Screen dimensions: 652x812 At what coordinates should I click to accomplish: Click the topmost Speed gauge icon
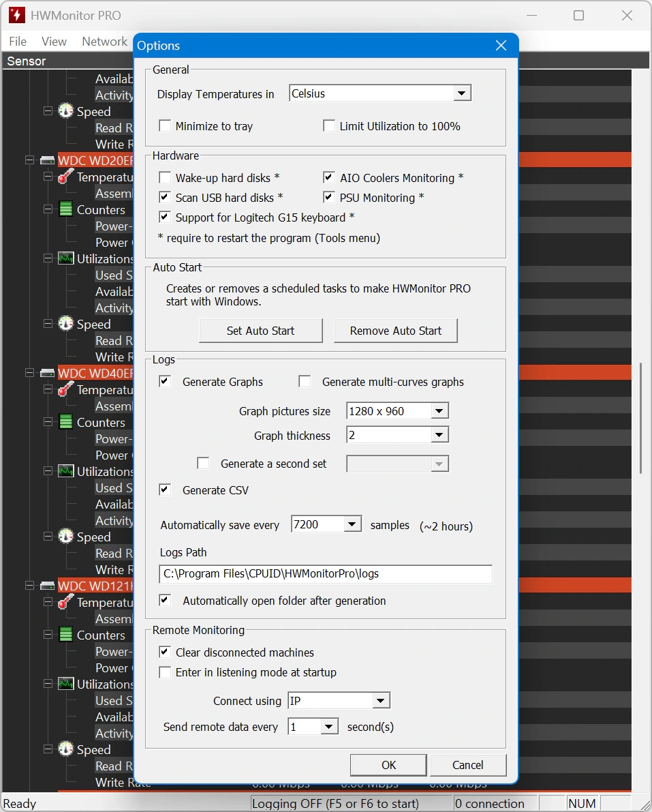(x=65, y=111)
